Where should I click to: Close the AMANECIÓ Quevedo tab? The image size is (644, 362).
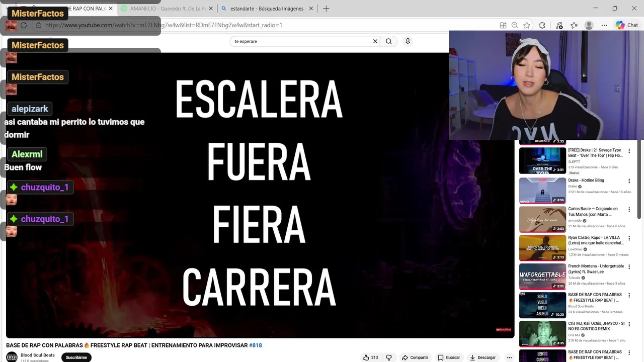211,9
